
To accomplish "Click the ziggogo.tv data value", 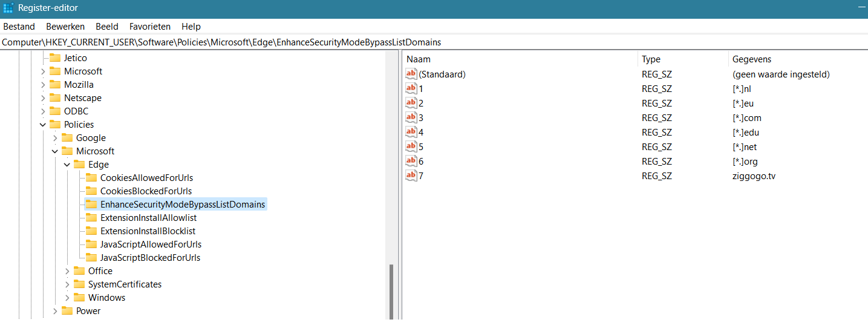I will click(x=754, y=176).
